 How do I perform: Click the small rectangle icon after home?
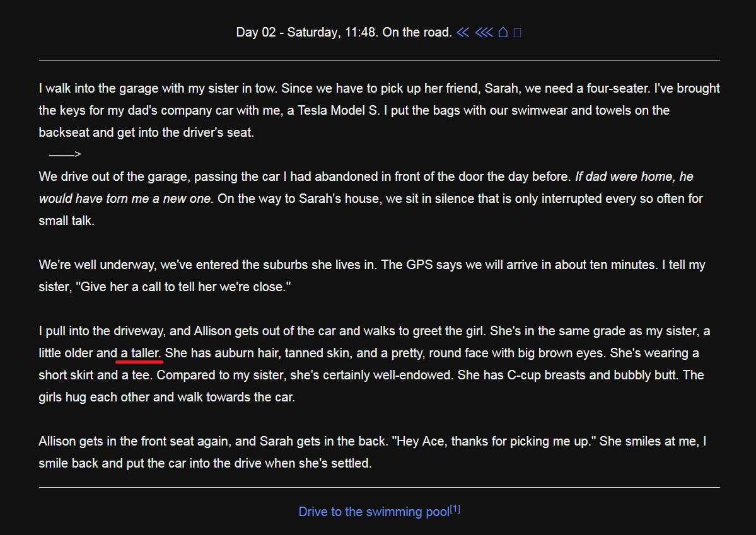click(518, 33)
